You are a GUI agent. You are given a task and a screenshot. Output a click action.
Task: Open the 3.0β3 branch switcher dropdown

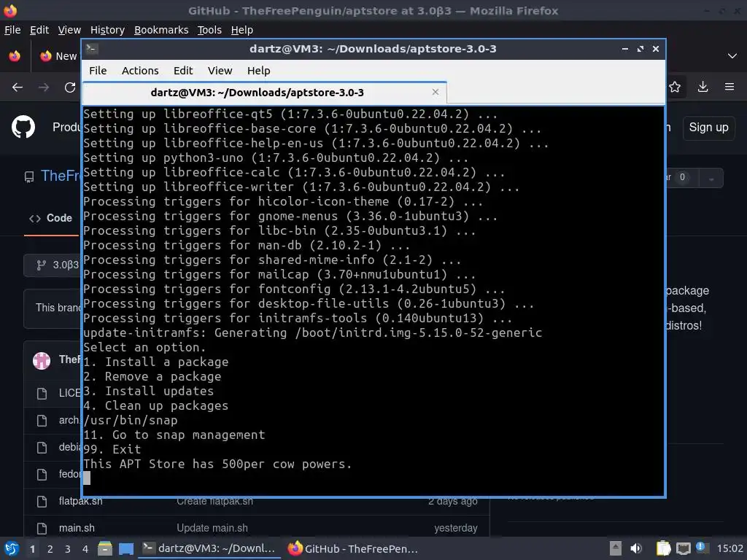point(53,265)
